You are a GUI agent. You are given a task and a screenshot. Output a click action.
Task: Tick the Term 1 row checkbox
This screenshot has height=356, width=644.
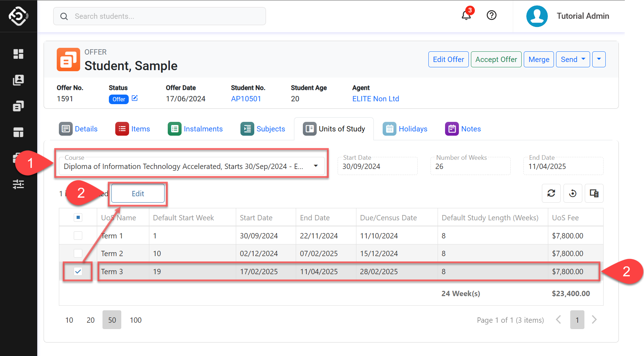(78, 236)
